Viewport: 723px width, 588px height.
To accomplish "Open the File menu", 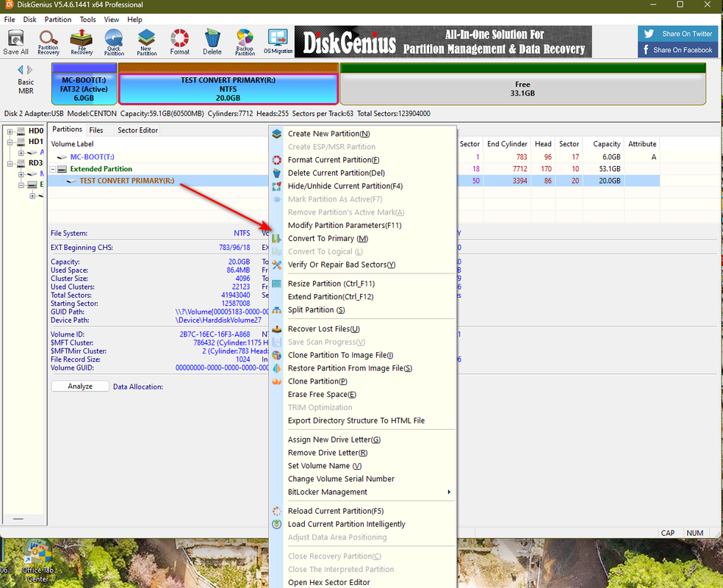I will 10,19.
